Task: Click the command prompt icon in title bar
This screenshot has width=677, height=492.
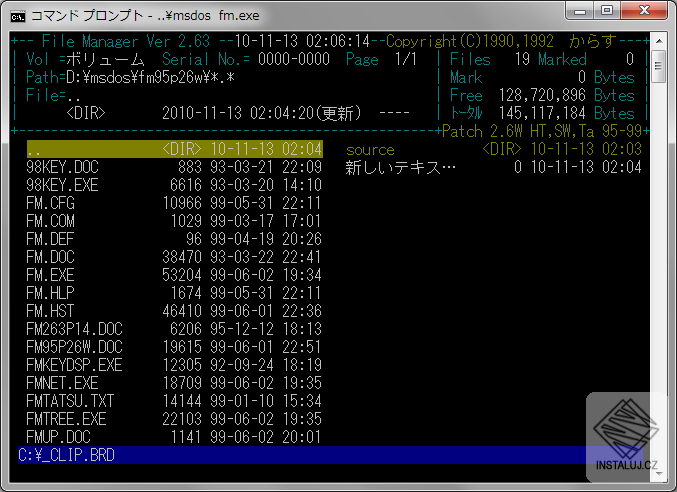Action: (18, 16)
